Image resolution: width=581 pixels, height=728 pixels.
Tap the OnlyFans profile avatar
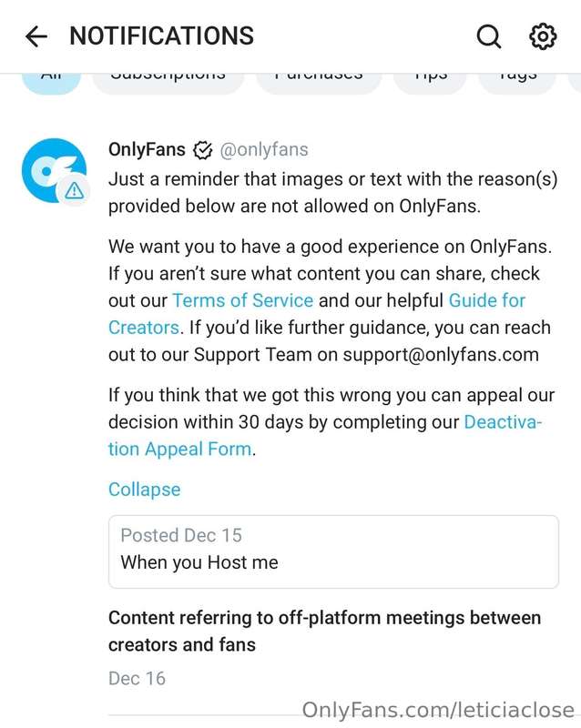pos(54,170)
